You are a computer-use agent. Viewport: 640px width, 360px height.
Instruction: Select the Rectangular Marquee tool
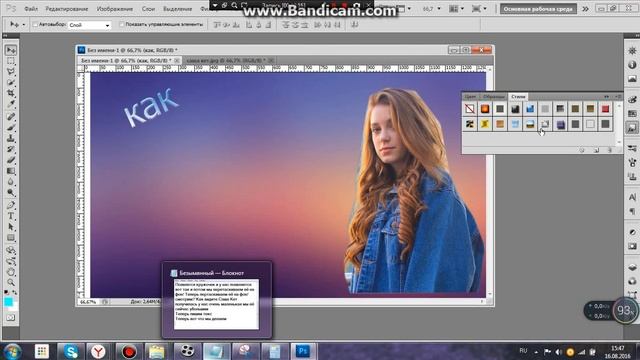point(11,61)
